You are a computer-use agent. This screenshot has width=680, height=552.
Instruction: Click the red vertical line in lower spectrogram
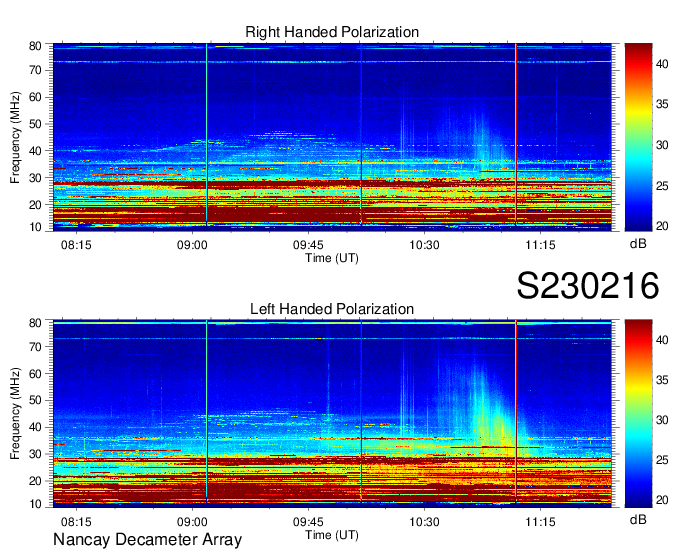coord(361,411)
